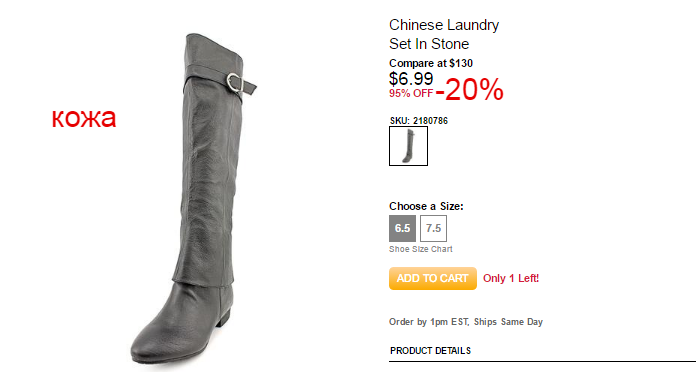The width and height of the screenshot is (696, 372).
Task: Click the Set In Stone product title
Action: [x=429, y=44]
